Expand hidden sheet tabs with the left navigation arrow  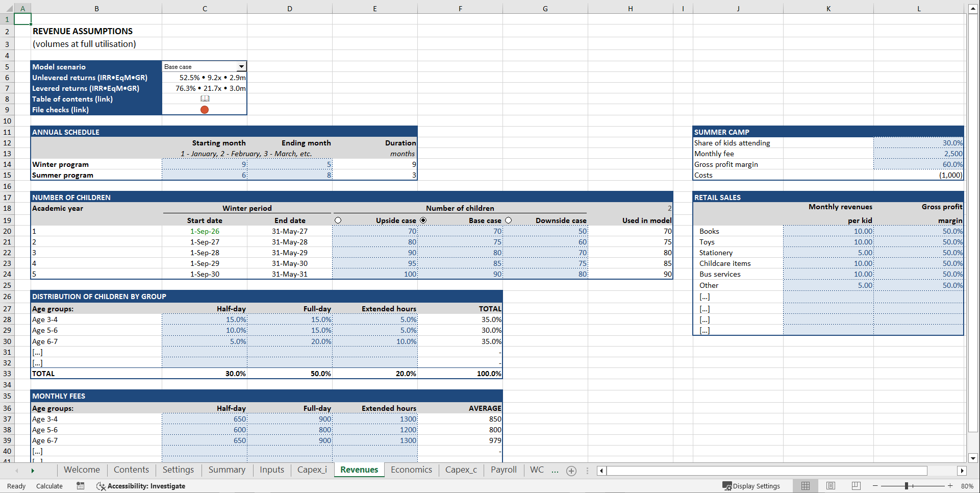coord(17,471)
